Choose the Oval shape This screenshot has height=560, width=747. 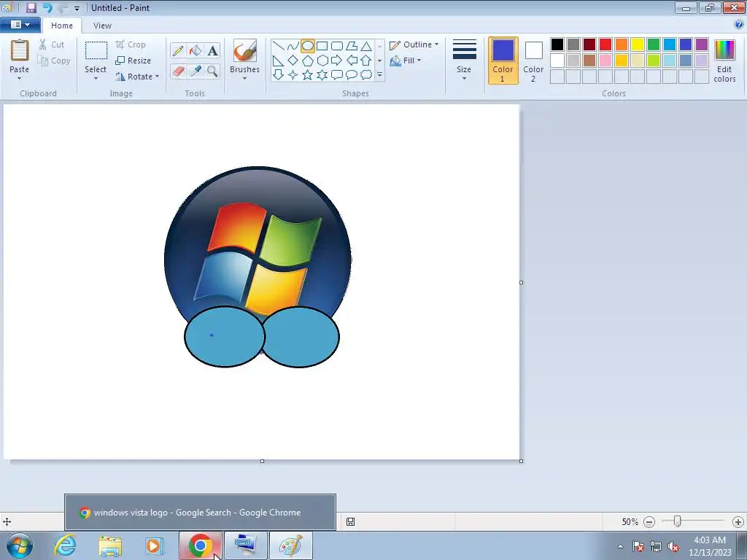(308, 46)
